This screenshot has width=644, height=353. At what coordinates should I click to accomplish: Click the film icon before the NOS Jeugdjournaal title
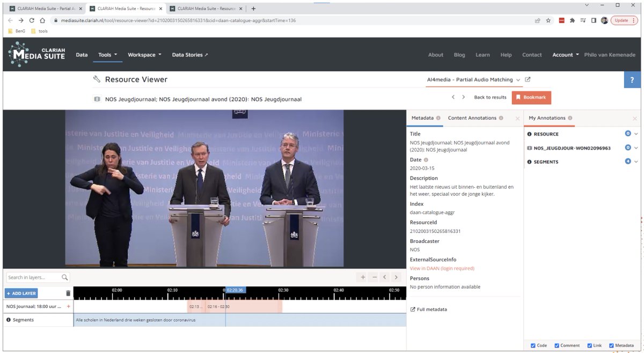coord(97,99)
